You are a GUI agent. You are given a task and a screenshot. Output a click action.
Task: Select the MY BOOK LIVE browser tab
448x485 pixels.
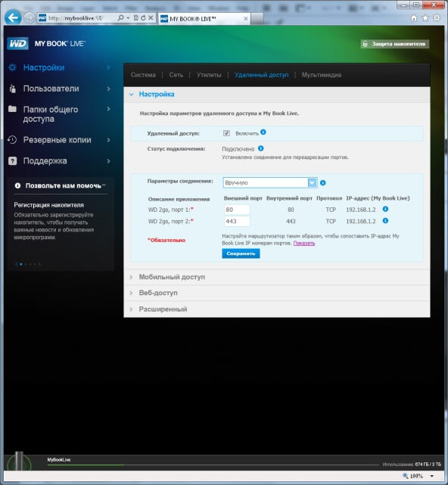[x=204, y=19]
